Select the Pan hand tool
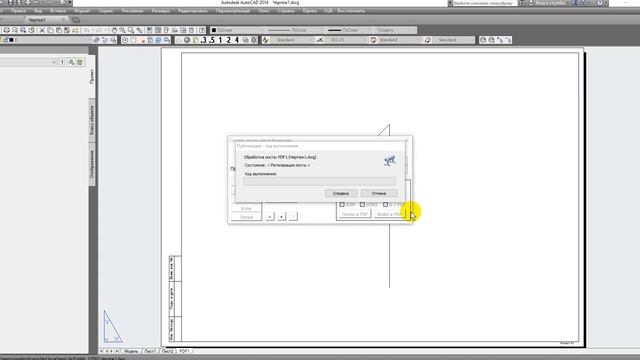 114,30
